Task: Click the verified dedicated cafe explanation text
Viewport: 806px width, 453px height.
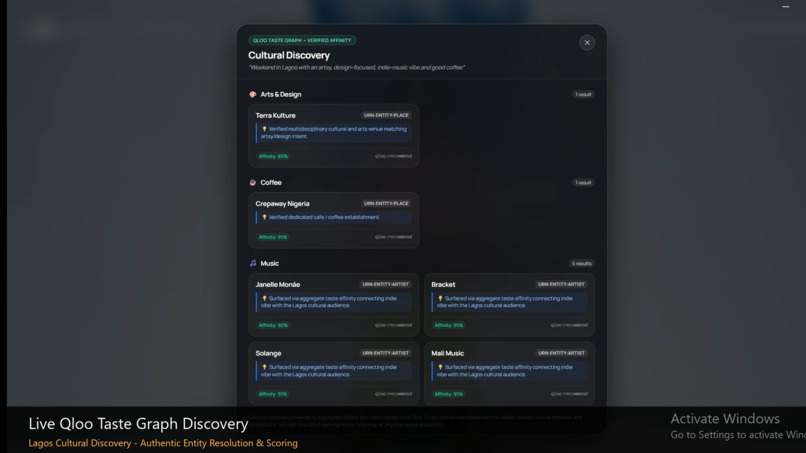Action: [324, 217]
